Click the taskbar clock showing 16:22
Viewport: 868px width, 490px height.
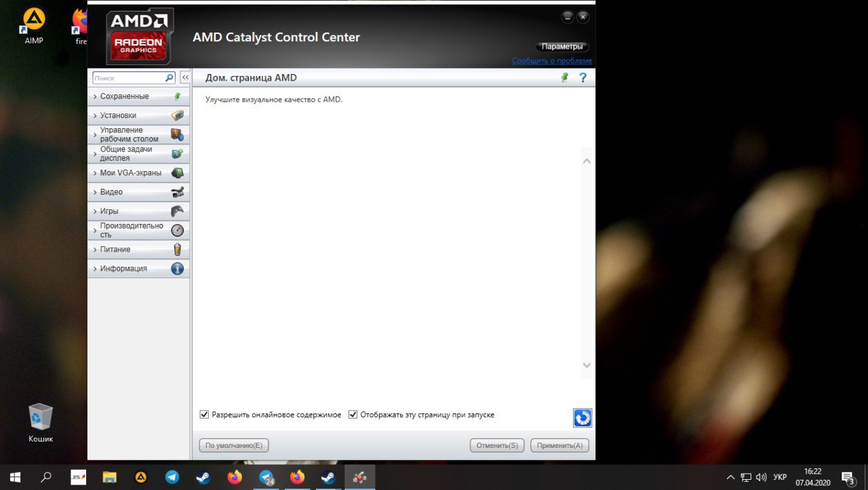click(x=812, y=477)
